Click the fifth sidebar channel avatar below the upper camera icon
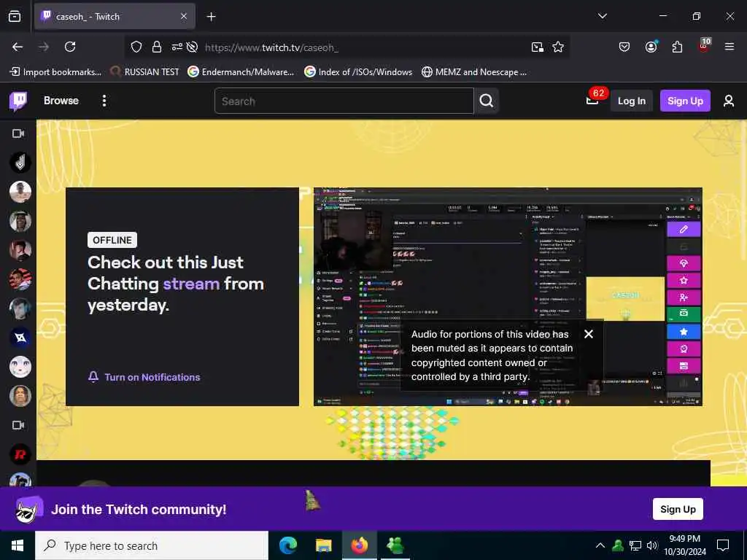Viewport: 747px width, 560px height. [x=20, y=279]
